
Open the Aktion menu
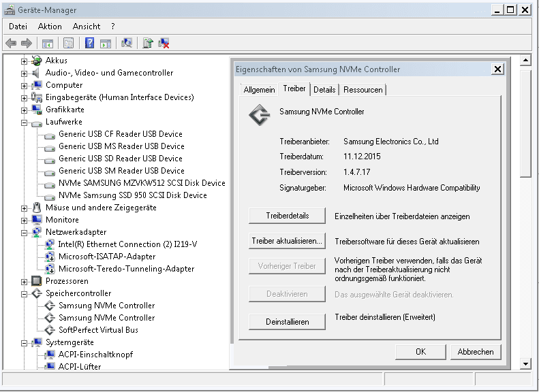(50, 27)
